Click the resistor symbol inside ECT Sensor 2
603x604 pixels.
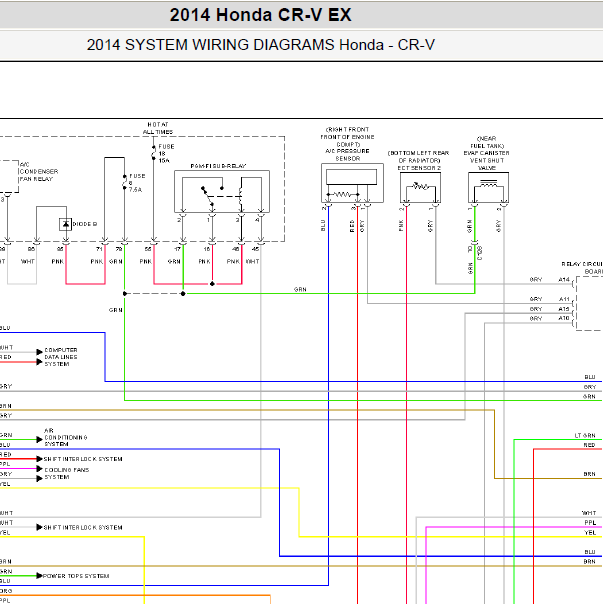pos(421,187)
